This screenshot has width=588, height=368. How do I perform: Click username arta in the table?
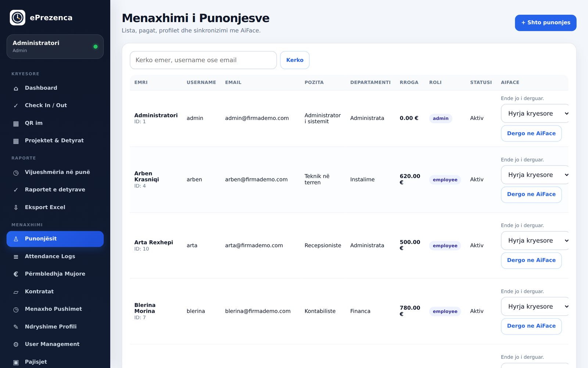pos(192,245)
